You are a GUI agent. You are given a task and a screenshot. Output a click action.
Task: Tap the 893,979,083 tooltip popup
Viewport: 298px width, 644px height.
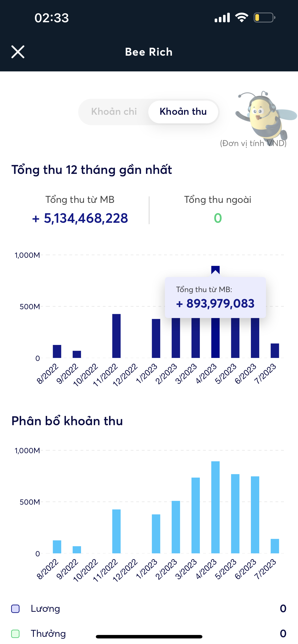[x=215, y=297]
